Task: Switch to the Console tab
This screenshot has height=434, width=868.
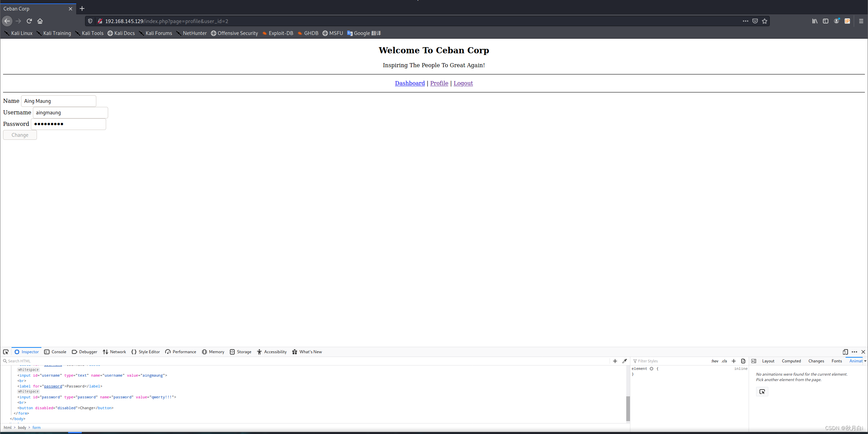Action: pyautogui.click(x=58, y=352)
